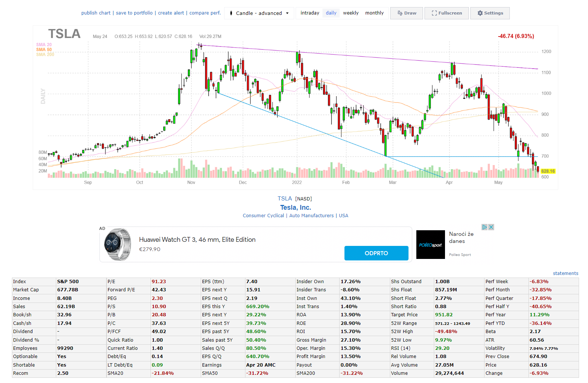
Task: Click the Sales Q/Q value 80.50%
Action: pyautogui.click(x=256, y=348)
